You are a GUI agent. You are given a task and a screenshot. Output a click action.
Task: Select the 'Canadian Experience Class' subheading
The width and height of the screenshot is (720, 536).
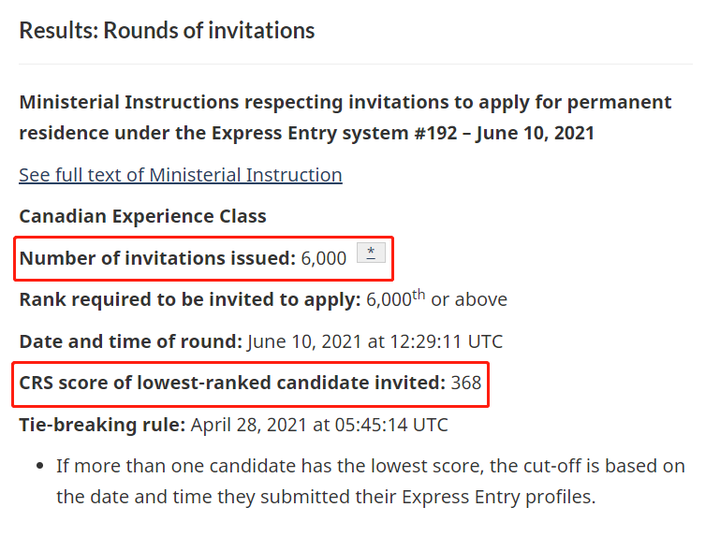coord(143,216)
